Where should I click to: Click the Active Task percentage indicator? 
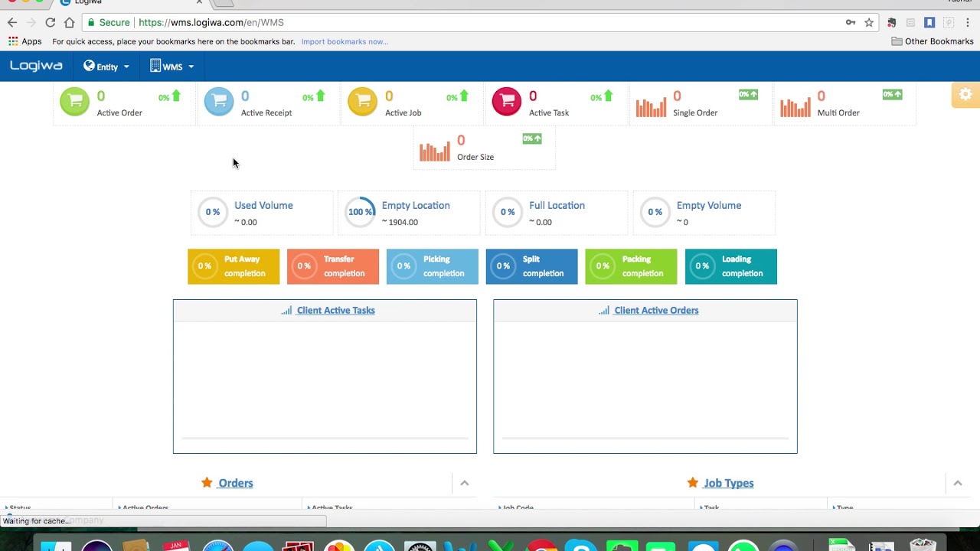tap(602, 96)
